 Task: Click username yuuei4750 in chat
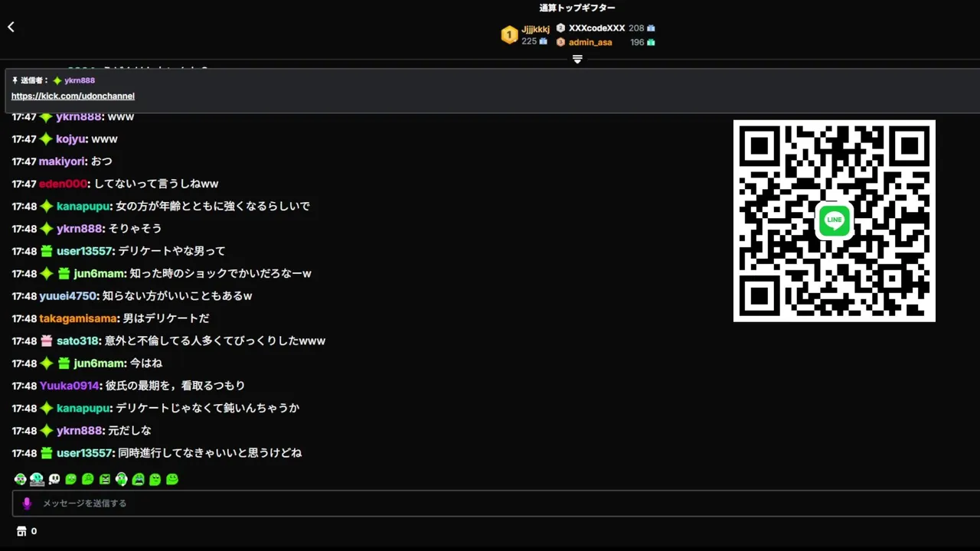tap(68, 296)
